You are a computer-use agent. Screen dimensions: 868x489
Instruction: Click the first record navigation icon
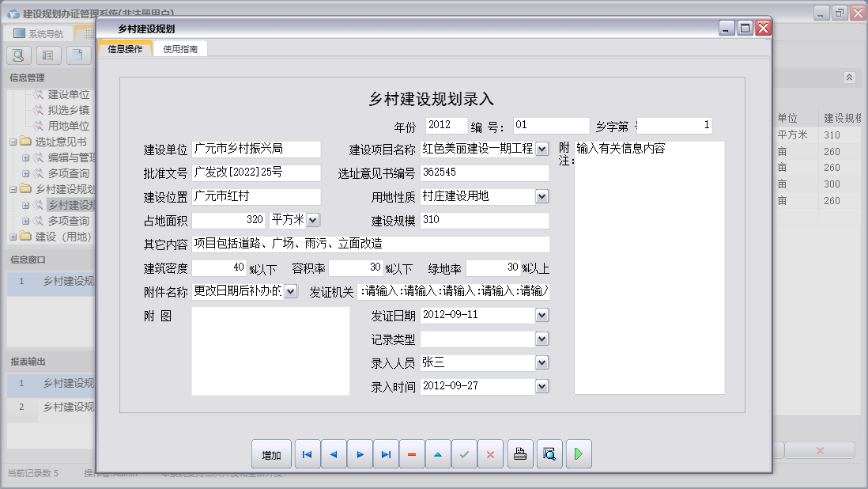pos(307,453)
